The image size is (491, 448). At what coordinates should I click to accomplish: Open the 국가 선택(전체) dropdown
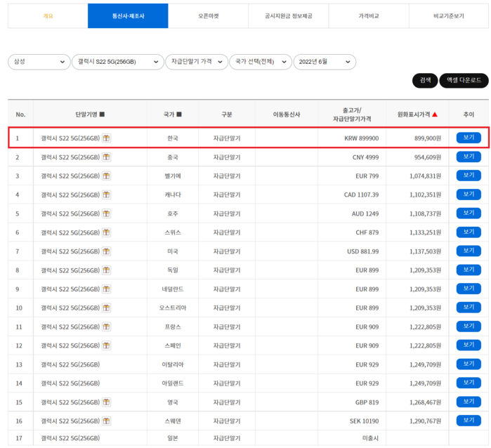(261, 62)
